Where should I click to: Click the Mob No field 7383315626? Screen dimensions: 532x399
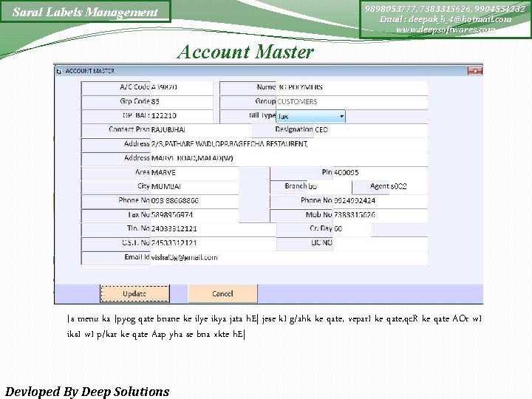pyautogui.click(x=380, y=215)
